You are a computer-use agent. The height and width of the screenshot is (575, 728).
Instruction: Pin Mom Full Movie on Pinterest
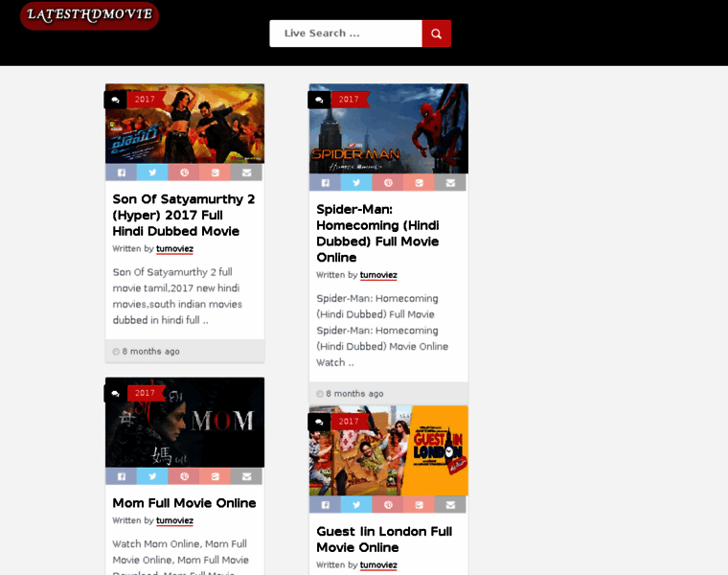184,476
